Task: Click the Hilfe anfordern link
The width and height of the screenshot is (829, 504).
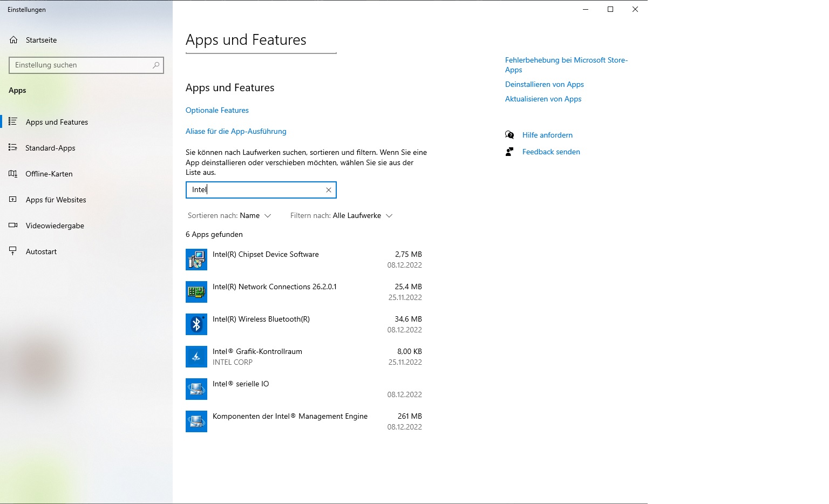Action: pyautogui.click(x=547, y=135)
